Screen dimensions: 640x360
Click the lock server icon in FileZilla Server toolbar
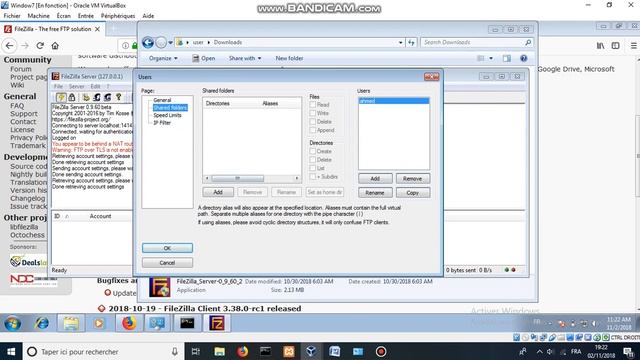[72, 97]
